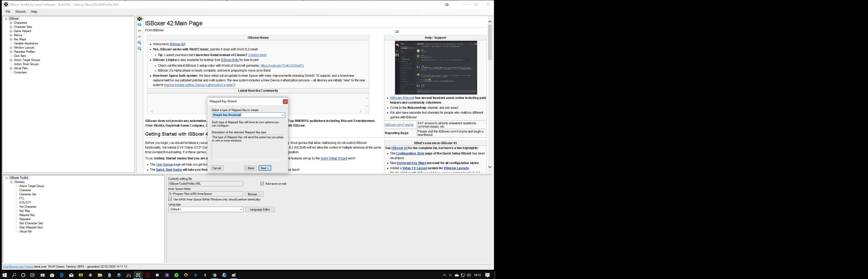Open the action center notification icon

click(487, 275)
